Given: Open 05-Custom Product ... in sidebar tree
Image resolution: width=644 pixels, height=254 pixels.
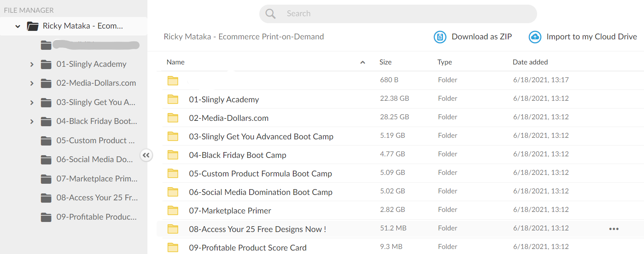Looking at the screenshot, I should point(95,141).
